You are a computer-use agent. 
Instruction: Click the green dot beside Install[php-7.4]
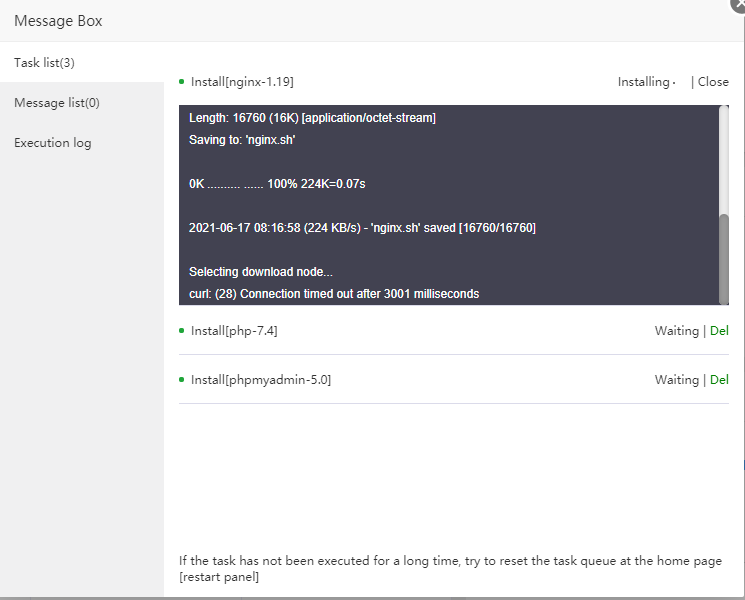point(182,331)
